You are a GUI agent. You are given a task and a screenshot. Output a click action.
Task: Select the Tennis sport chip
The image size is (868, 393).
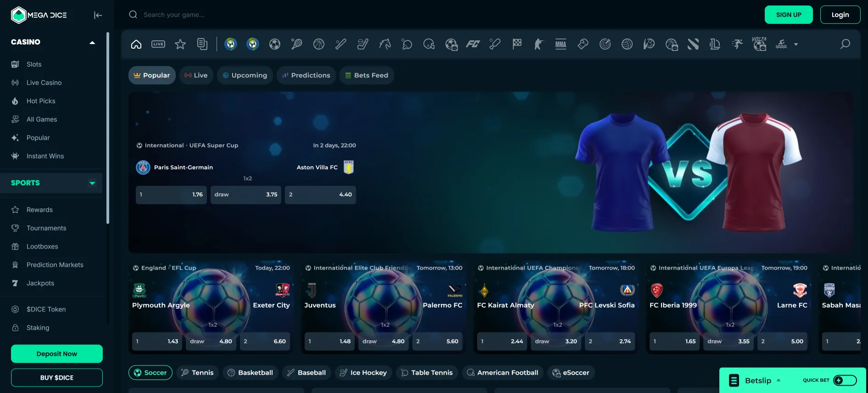pos(197,373)
